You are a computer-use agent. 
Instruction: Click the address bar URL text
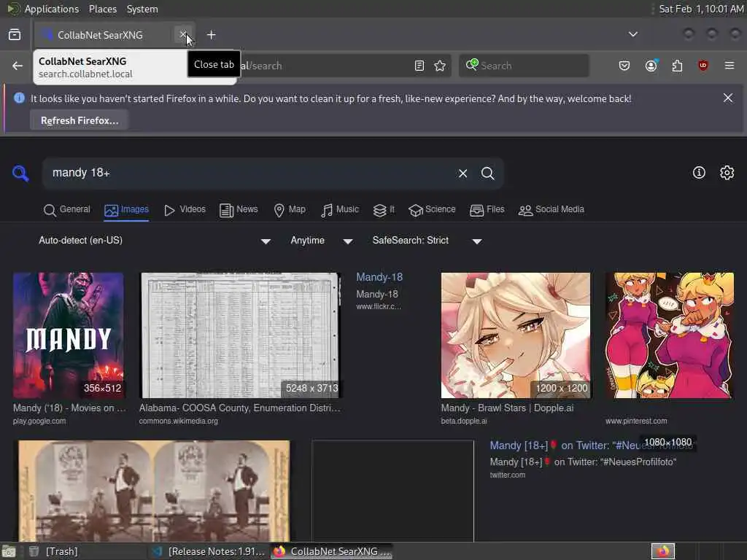[x=261, y=66]
